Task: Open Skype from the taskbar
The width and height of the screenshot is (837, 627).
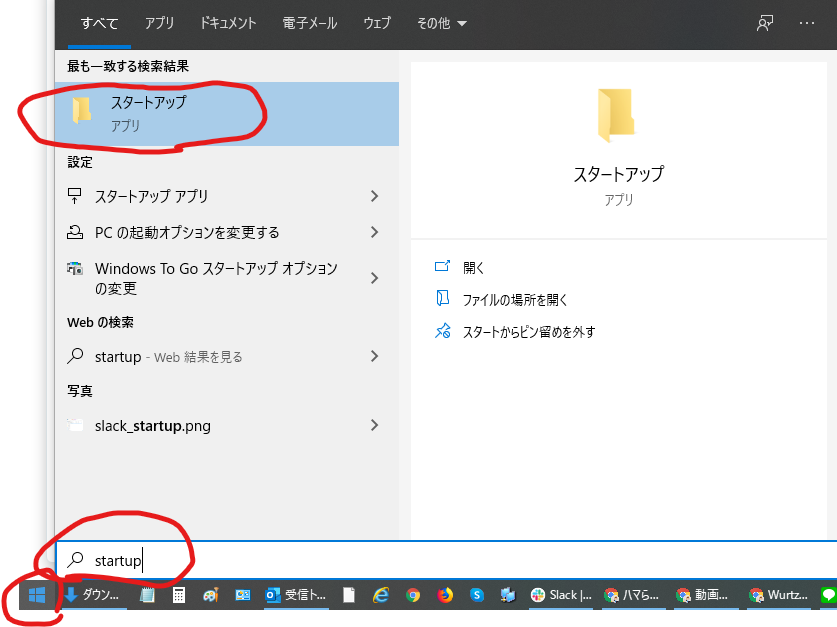Action: pos(479,595)
